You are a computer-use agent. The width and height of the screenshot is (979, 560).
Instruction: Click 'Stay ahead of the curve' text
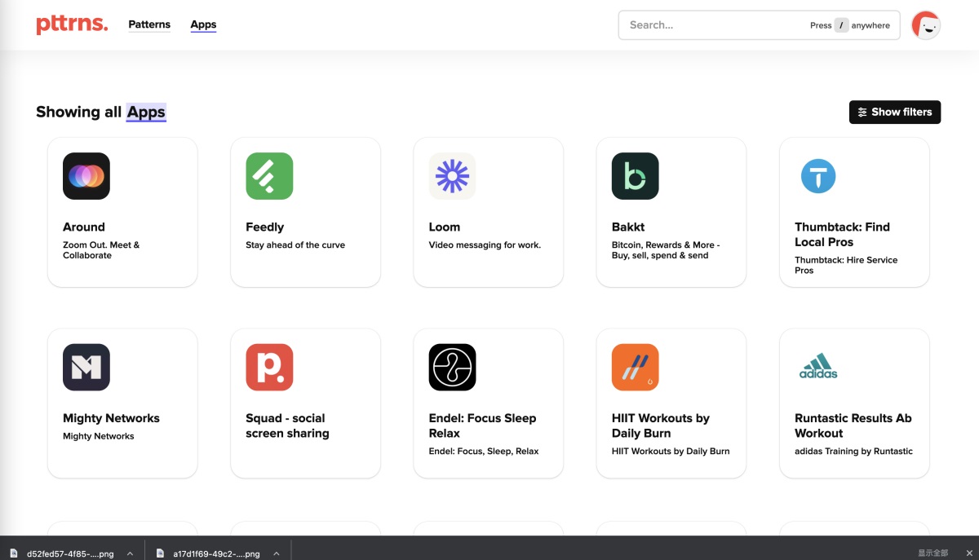(x=295, y=245)
